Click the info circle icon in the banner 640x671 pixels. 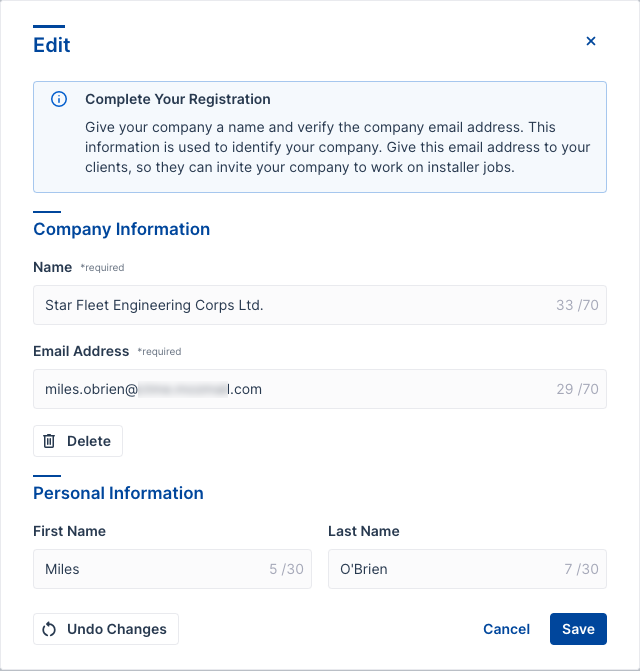[x=59, y=99]
